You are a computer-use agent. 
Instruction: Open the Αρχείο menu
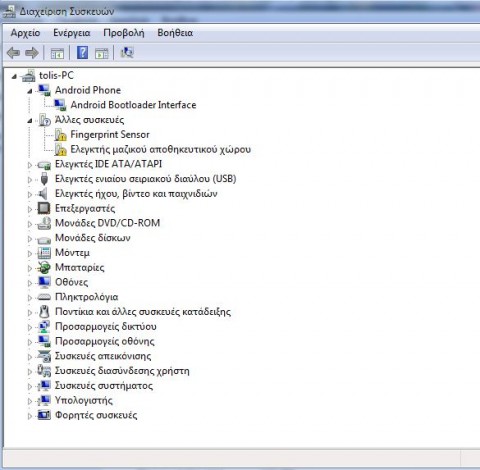coord(25,33)
